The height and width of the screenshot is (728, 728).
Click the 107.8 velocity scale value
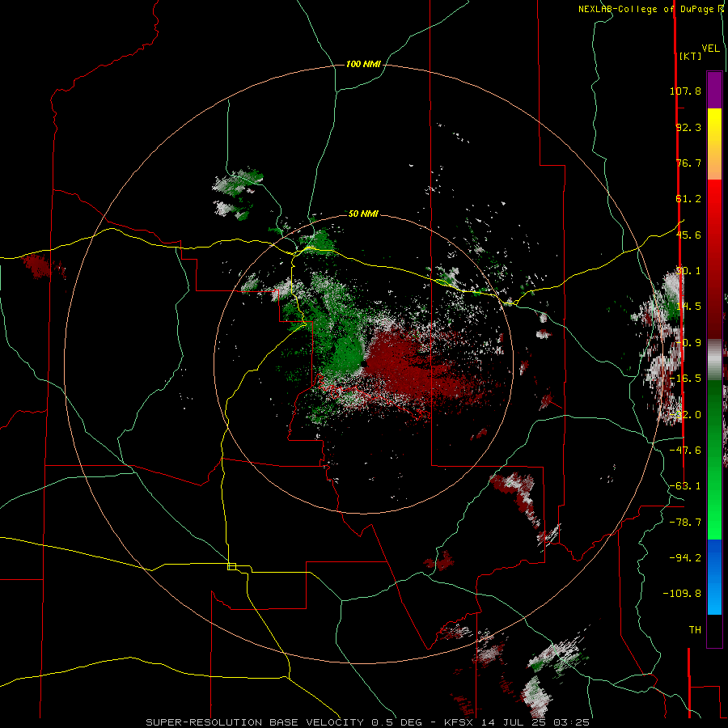point(685,91)
